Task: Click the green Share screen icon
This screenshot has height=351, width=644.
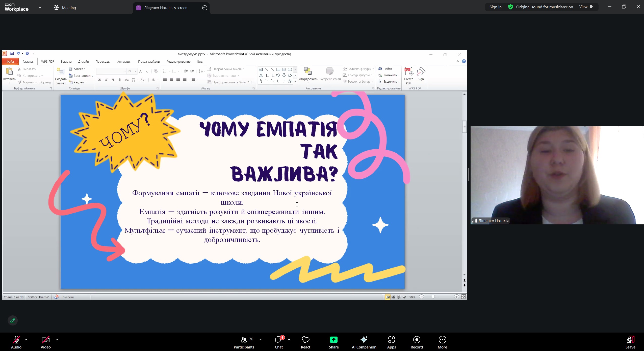Action: coord(333,340)
